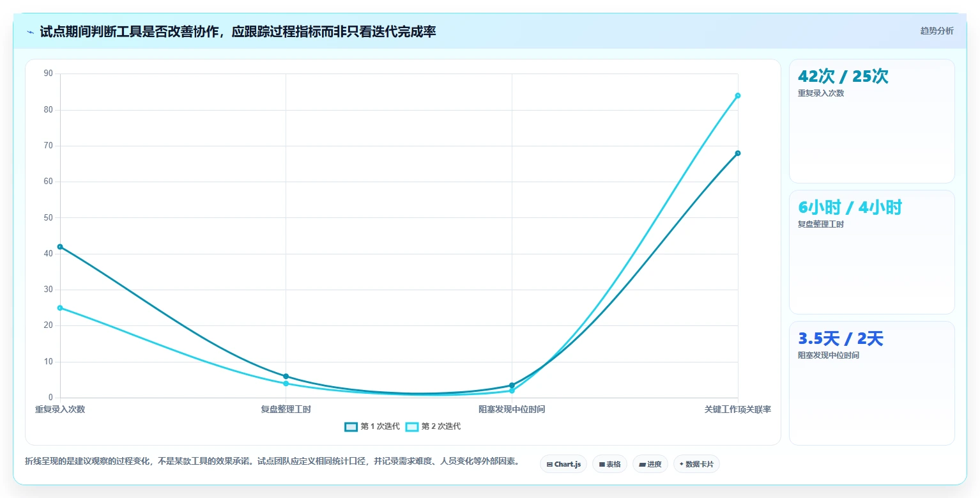Image resolution: width=980 pixels, height=498 pixels.
Task: Click the x-axis label 阻塞发现中位时间
Action: [x=512, y=409]
